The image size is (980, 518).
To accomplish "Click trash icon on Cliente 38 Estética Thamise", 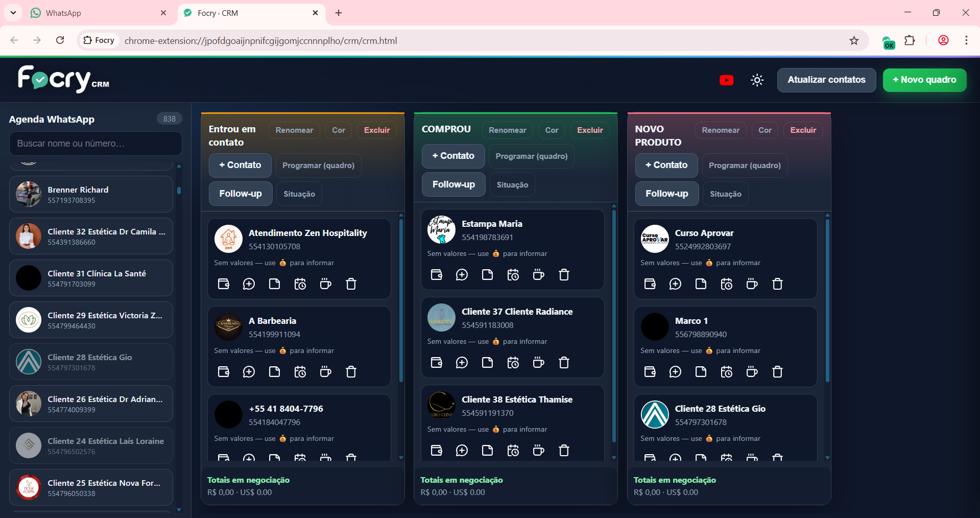I will [x=564, y=451].
